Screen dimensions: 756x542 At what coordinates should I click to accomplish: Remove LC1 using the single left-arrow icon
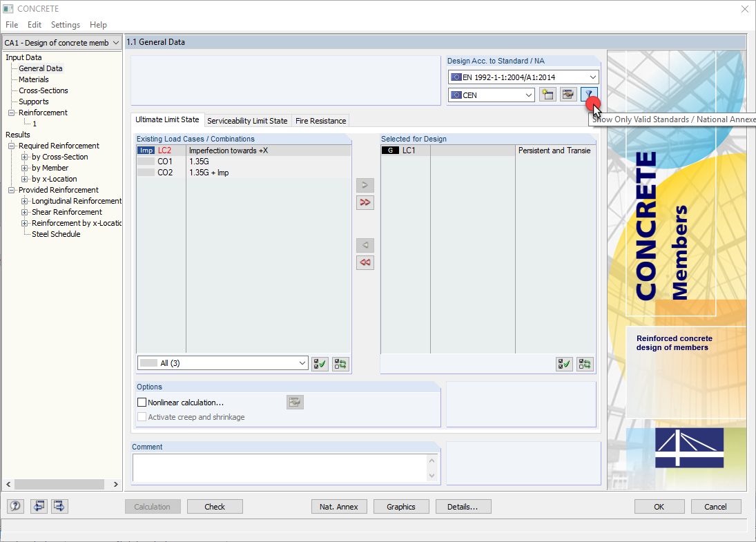365,245
